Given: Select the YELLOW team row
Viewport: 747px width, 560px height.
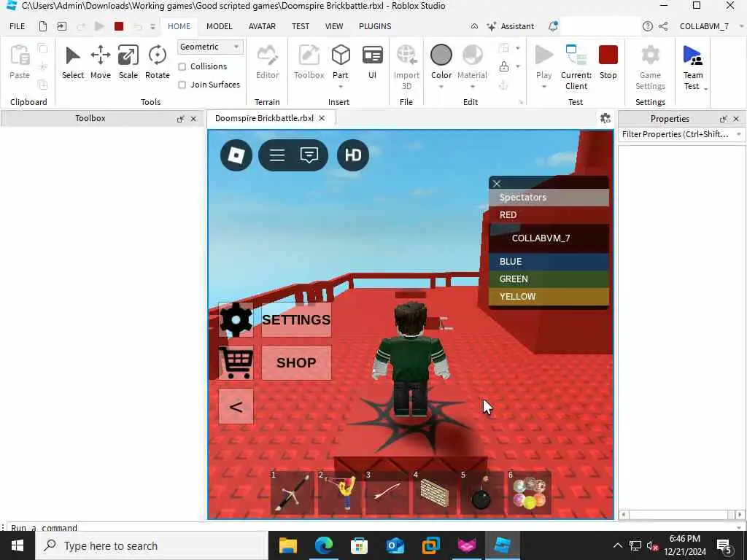Looking at the screenshot, I should pyautogui.click(x=549, y=296).
